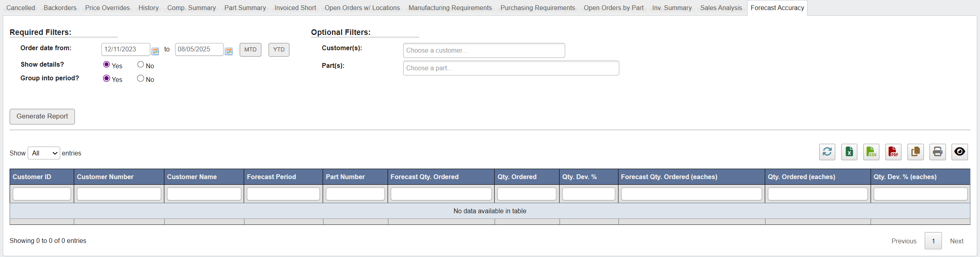The height and width of the screenshot is (257, 980).
Task: Sort by Qty. Dev. % (eaches) header
Action: tap(921, 177)
